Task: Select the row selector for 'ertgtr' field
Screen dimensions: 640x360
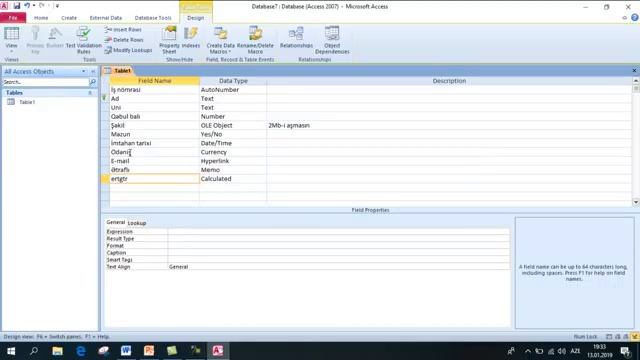Action: click(105, 179)
